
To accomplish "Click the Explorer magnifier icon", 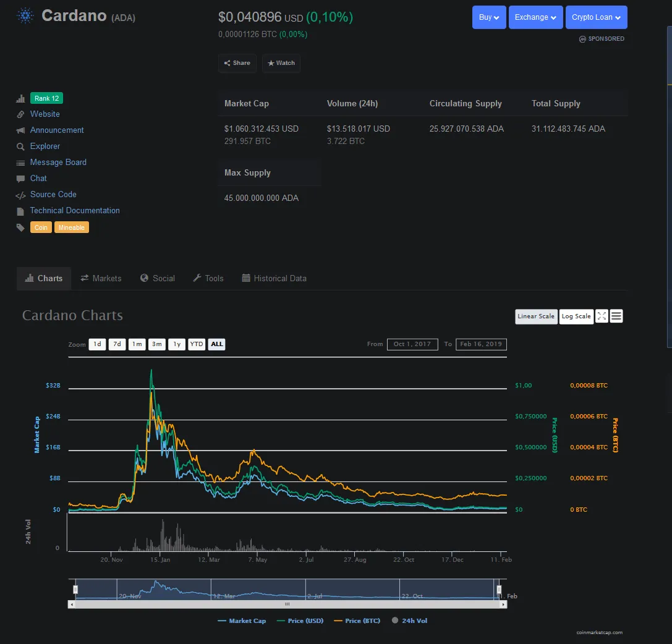I will (20, 146).
